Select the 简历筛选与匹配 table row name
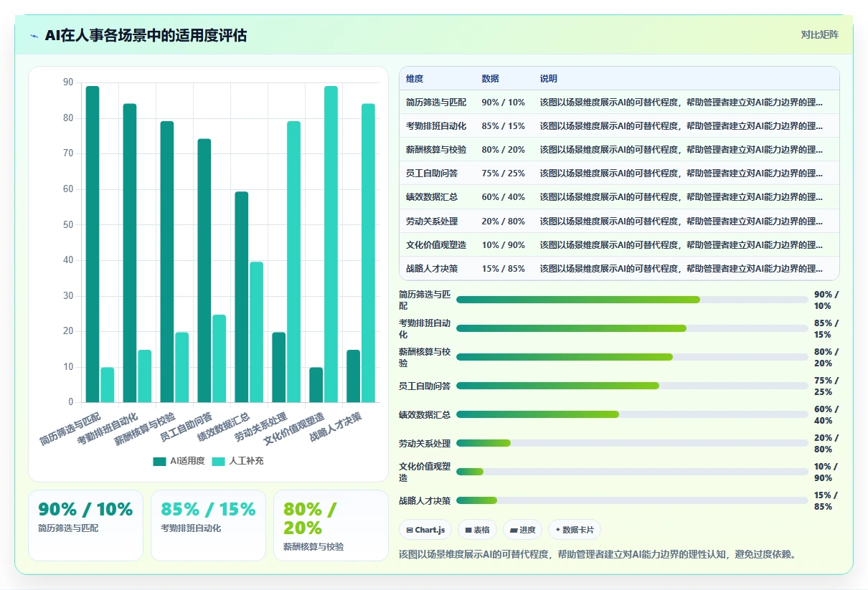 coord(436,103)
